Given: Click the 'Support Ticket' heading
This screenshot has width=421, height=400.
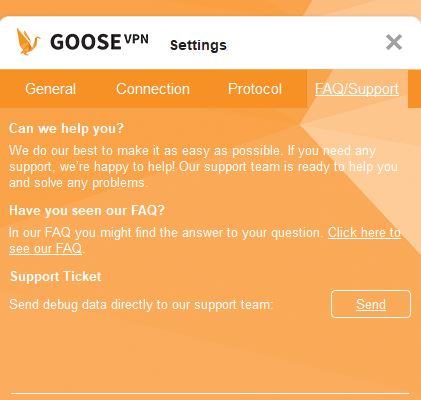Looking at the screenshot, I should pyautogui.click(x=56, y=277).
